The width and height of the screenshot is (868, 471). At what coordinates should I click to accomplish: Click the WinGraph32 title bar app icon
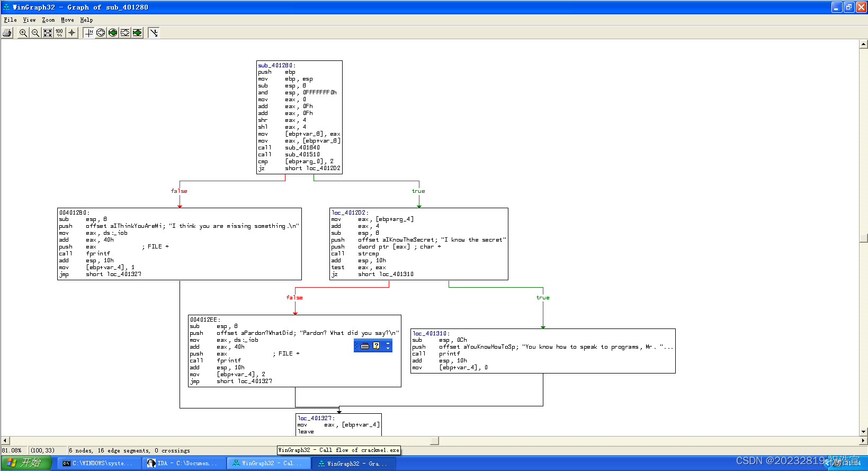pyautogui.click(x=7, y=7)
